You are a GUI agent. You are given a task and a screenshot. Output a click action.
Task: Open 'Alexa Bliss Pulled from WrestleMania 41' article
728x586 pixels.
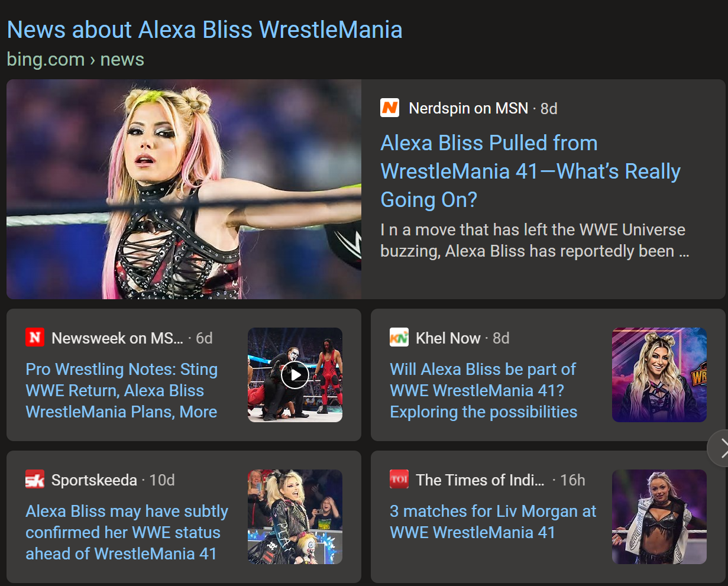[530, 171]
